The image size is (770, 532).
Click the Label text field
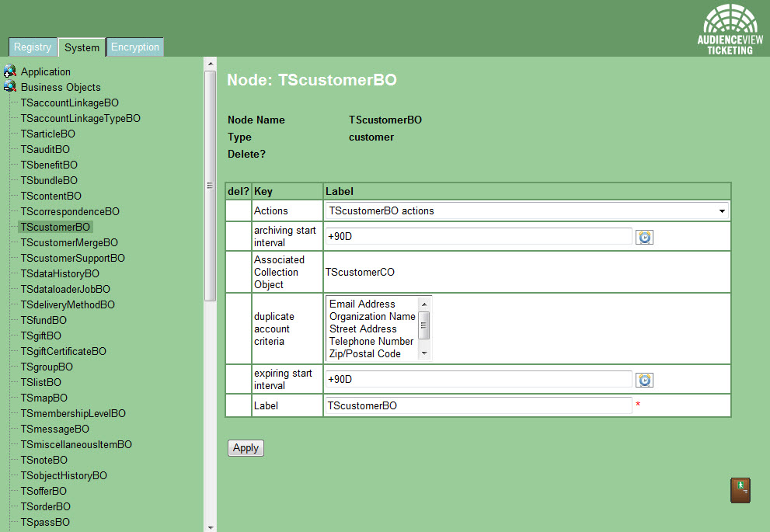[x=479, y=405]
